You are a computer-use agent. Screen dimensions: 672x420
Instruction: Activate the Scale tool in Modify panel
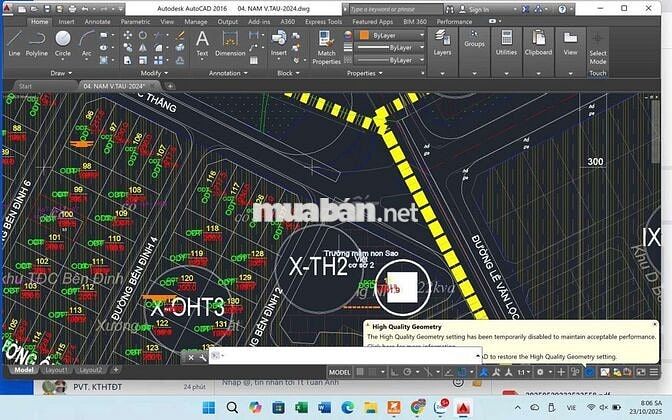pyautogui.click(x=143, y=60)
